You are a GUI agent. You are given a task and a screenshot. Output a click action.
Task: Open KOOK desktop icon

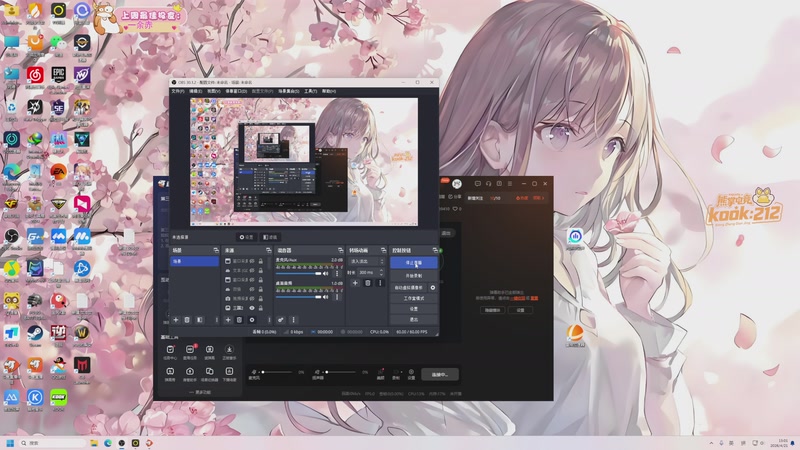click(x=58, y=399)
